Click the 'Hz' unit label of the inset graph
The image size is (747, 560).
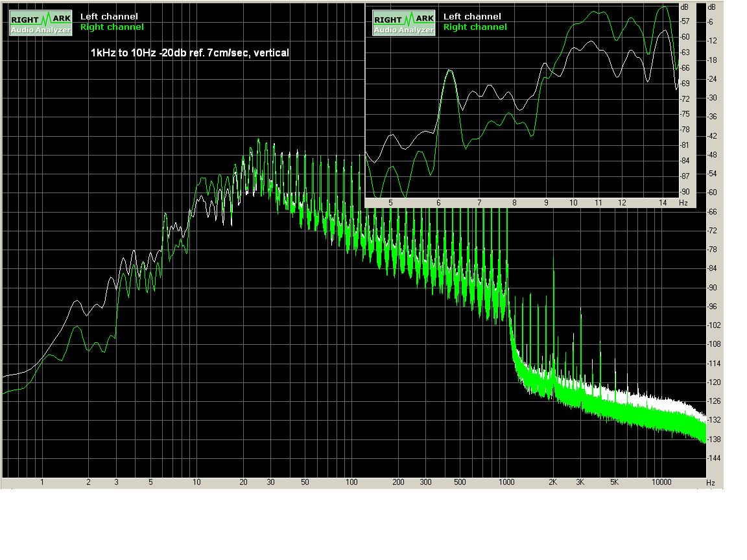point(683,203)
